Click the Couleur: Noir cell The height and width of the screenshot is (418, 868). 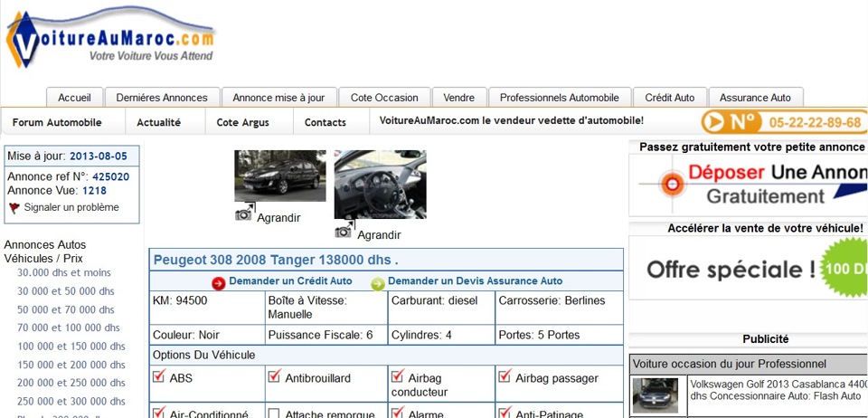coord(208,335)
